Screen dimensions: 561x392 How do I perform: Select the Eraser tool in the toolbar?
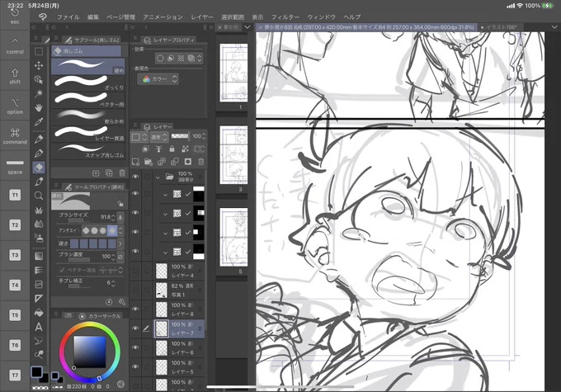[39, 168]
